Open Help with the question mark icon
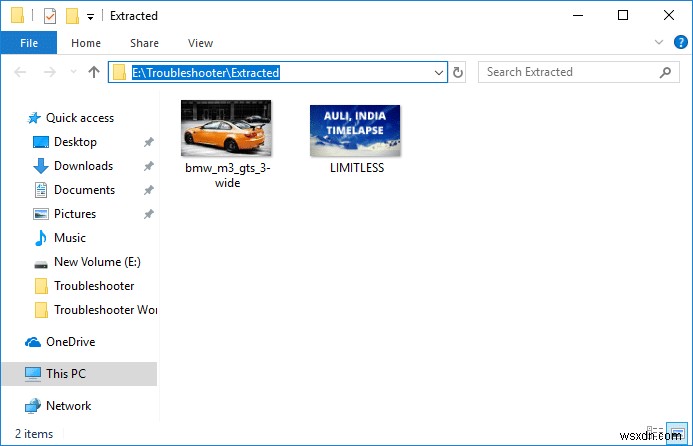This screenshot has height=446, width=693. (x=681, y=42)
